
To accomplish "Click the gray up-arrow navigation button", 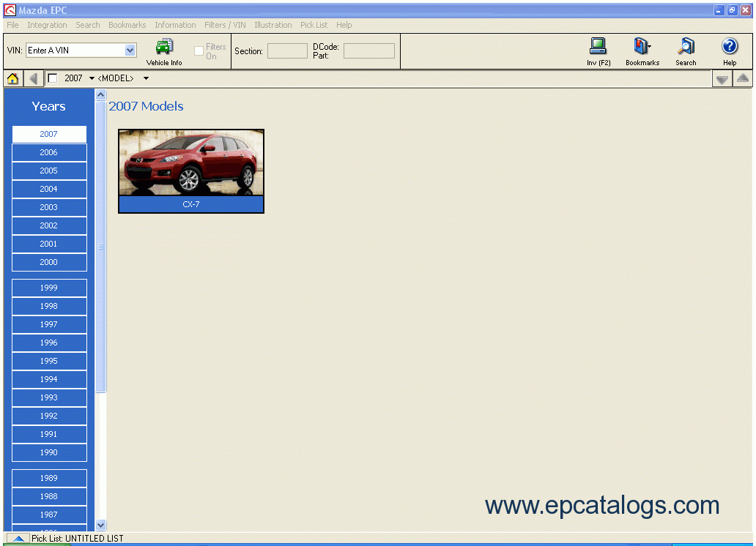I will click(743, 78).
